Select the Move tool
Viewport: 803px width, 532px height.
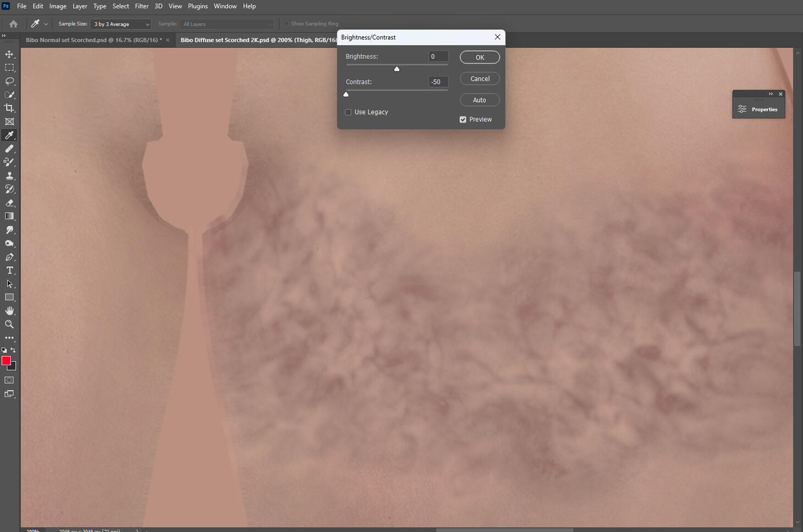coord(9,54)
